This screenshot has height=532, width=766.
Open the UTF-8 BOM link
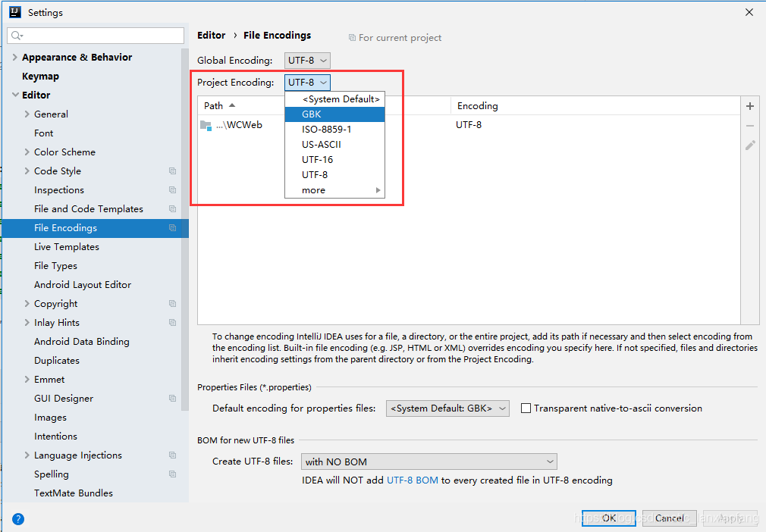pos(413,480)
